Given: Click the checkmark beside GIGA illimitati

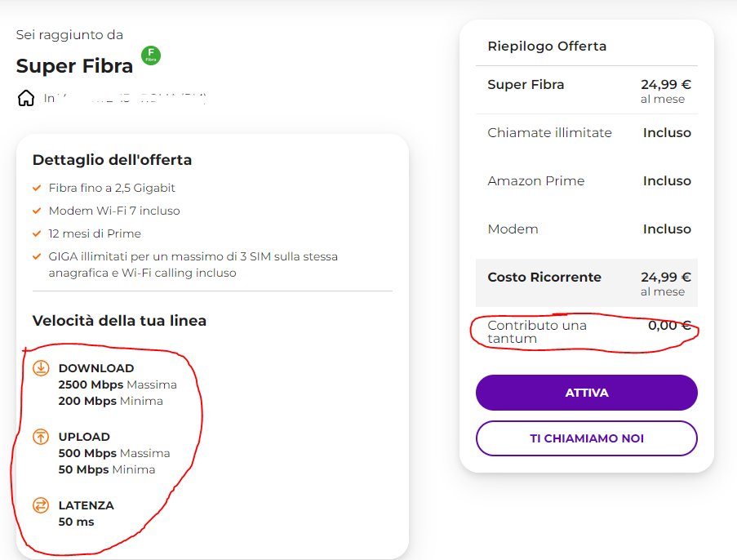Looking at the screenshot, I should [x=37, y=256].
